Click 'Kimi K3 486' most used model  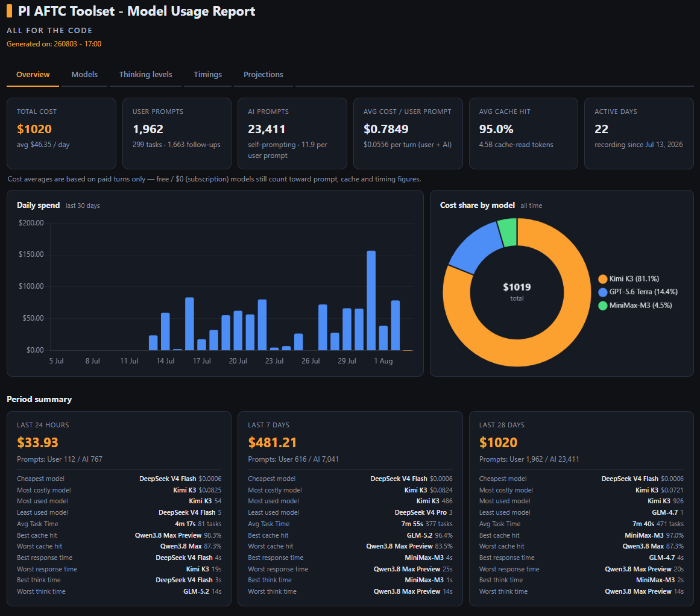[x=434, y=501]
